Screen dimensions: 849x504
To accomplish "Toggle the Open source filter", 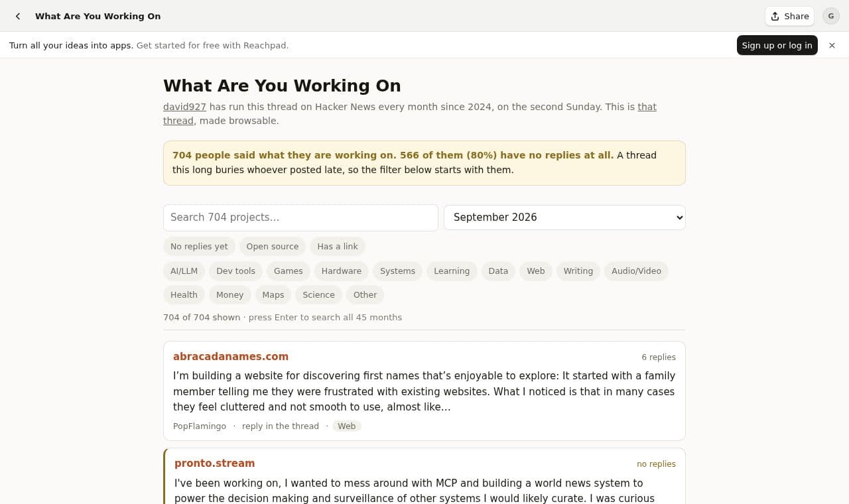I will [273, 247].
